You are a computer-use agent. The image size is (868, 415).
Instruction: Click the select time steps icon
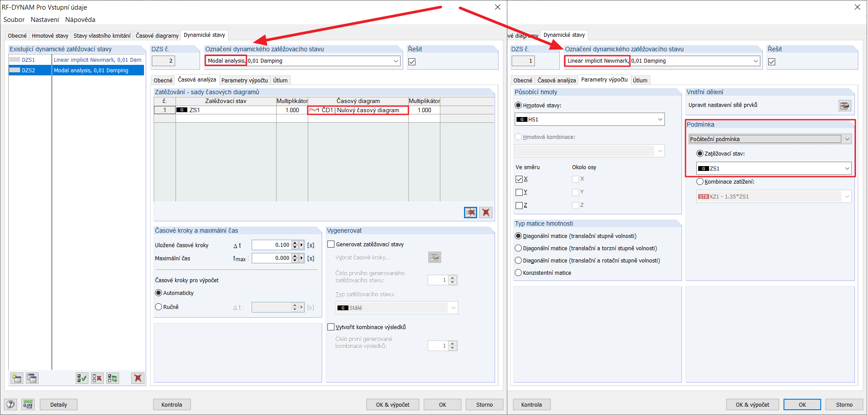[434, 257]
